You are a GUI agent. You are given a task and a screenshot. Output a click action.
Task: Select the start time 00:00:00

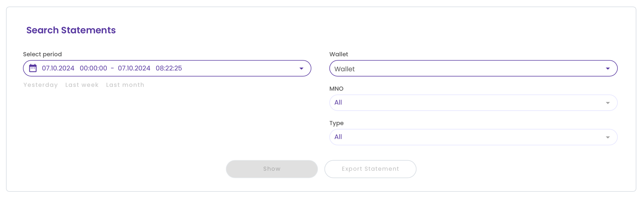[93, 68]
